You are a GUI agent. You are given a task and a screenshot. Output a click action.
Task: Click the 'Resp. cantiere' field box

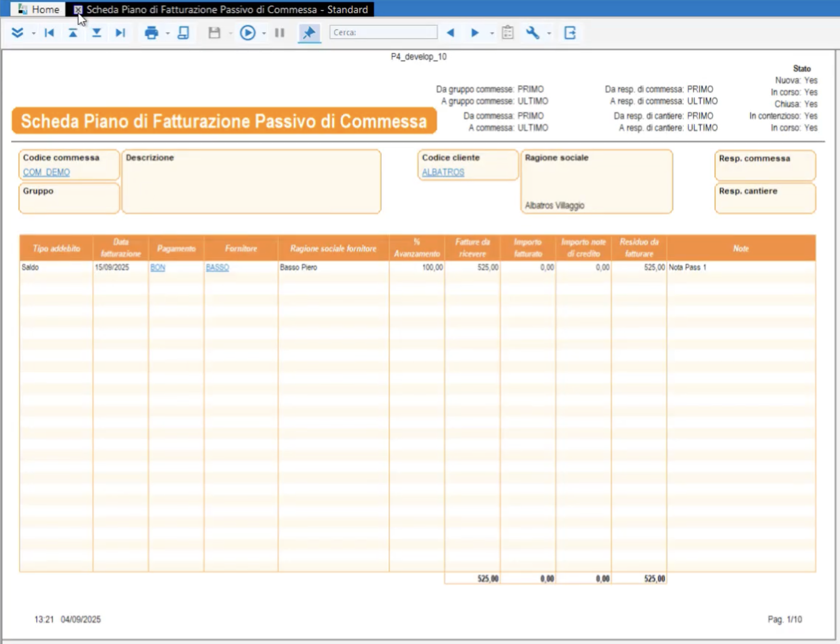(x=765, y=198)
